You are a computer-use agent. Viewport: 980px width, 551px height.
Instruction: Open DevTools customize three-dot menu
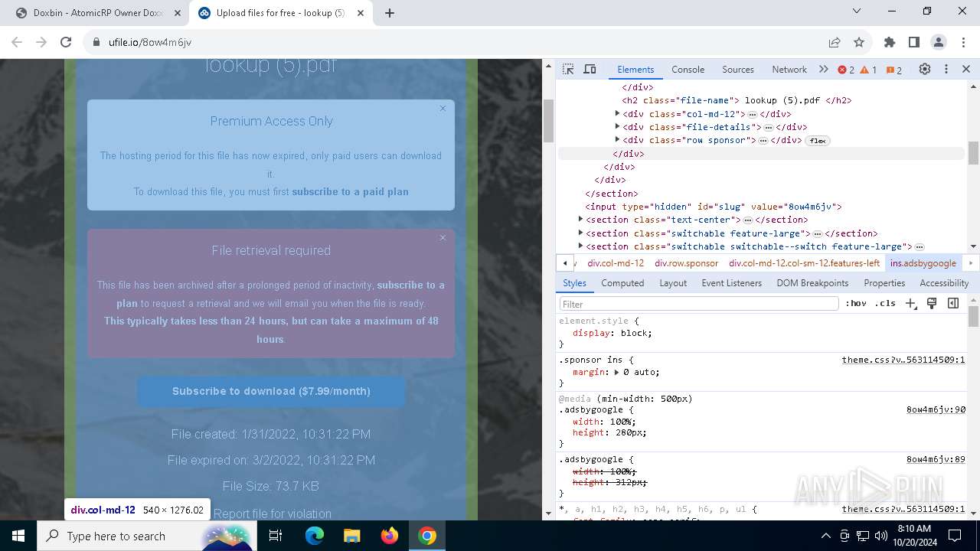(946, 69)
